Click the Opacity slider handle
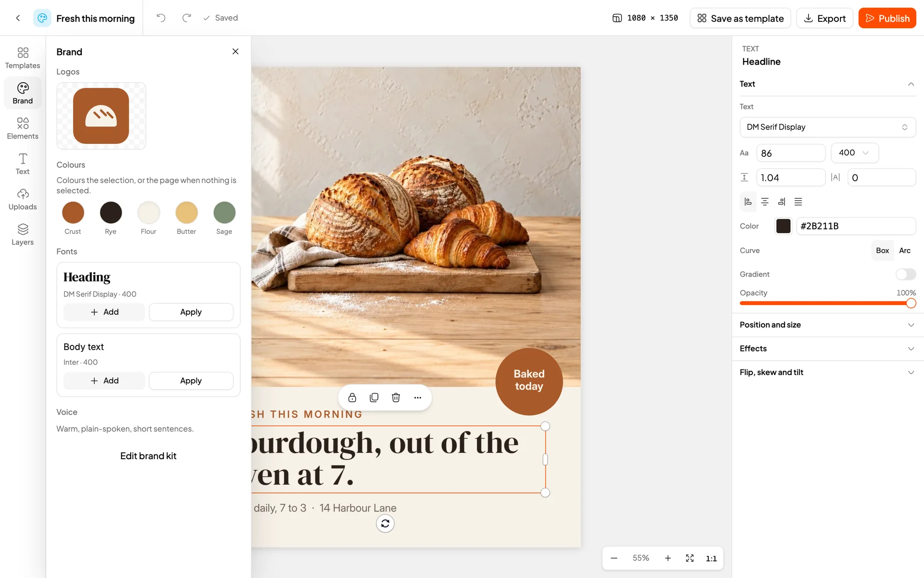 click(x=911, y=303)
